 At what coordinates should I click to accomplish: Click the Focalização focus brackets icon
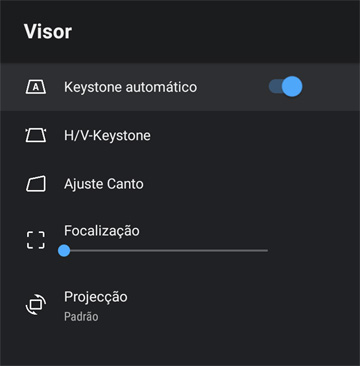pos(36,240)
